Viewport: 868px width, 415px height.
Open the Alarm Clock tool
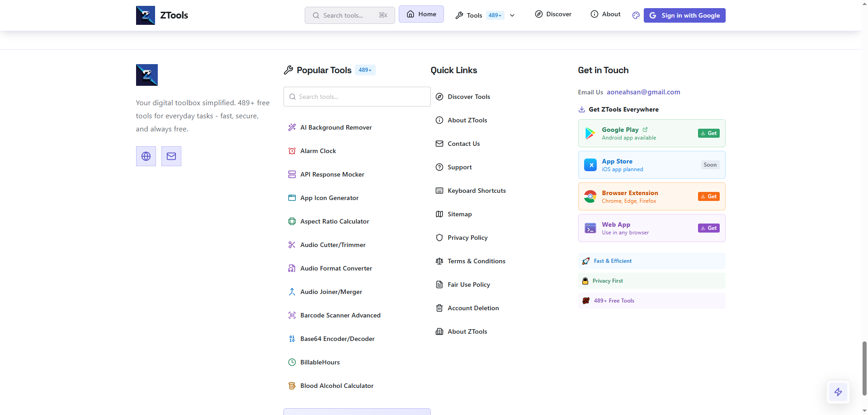(318, 151)
